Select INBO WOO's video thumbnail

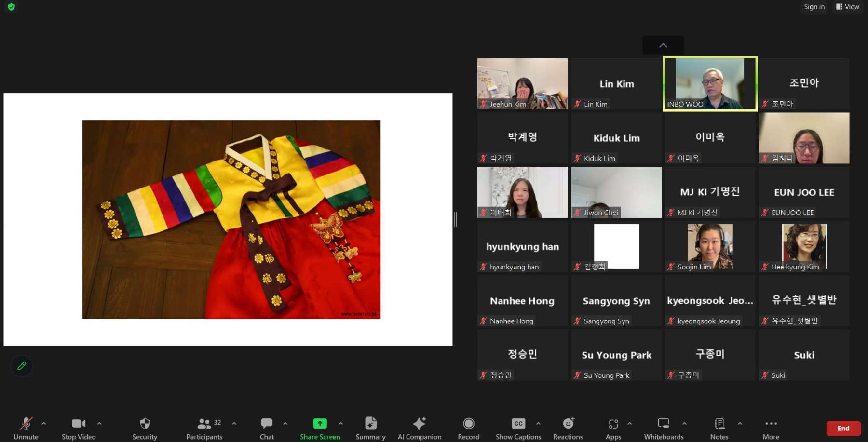710,84
